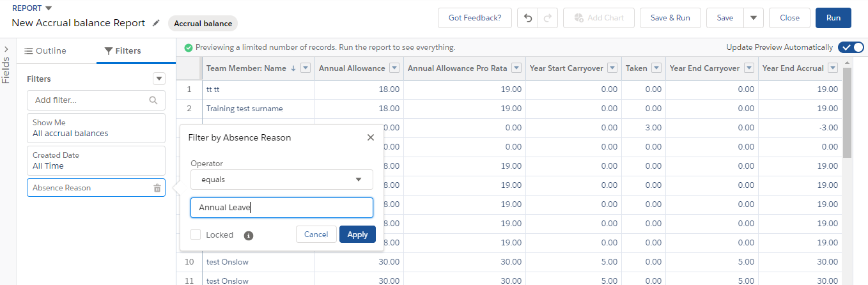
Task: Click the Save & Run button
Action: tap(670, 18)
